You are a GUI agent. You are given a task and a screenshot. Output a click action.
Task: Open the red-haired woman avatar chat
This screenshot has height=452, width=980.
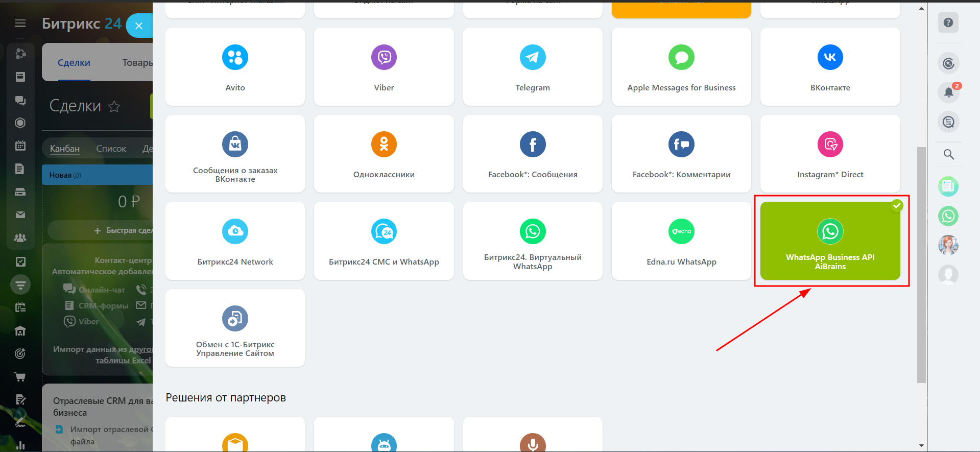948,245
